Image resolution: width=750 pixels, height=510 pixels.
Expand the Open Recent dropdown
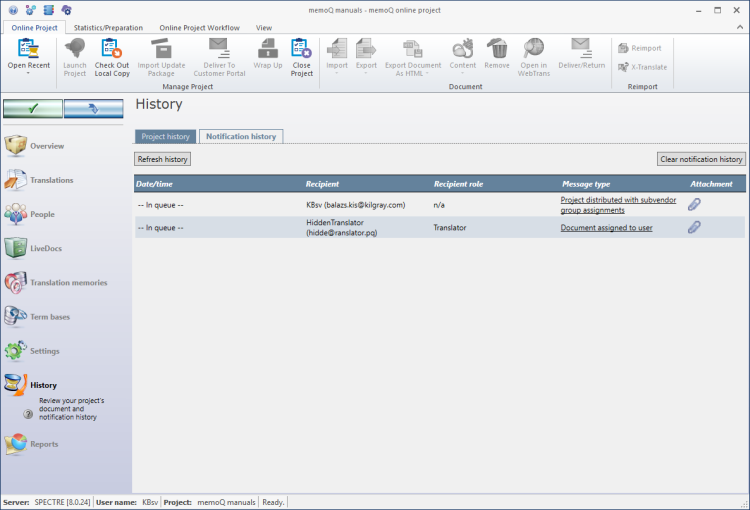coord(28,73)
